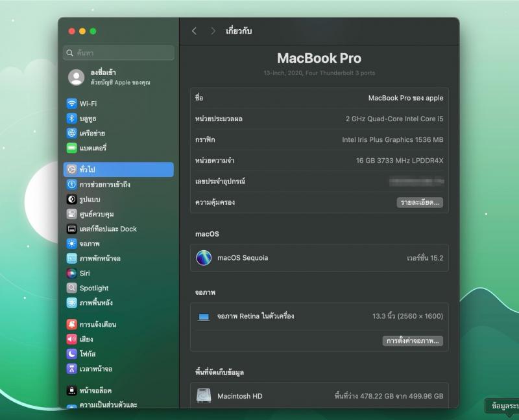This screenshot has width=519, height=420.
Task: Click the window title "เกี่ยวกับ"
Action: click(239, 31)
